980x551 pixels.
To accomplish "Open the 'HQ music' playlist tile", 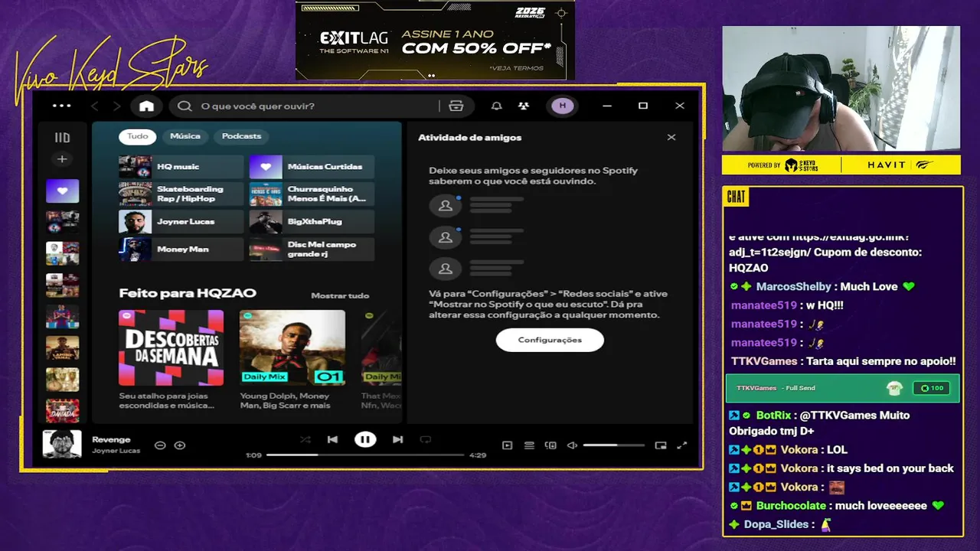I will [181, 167].
